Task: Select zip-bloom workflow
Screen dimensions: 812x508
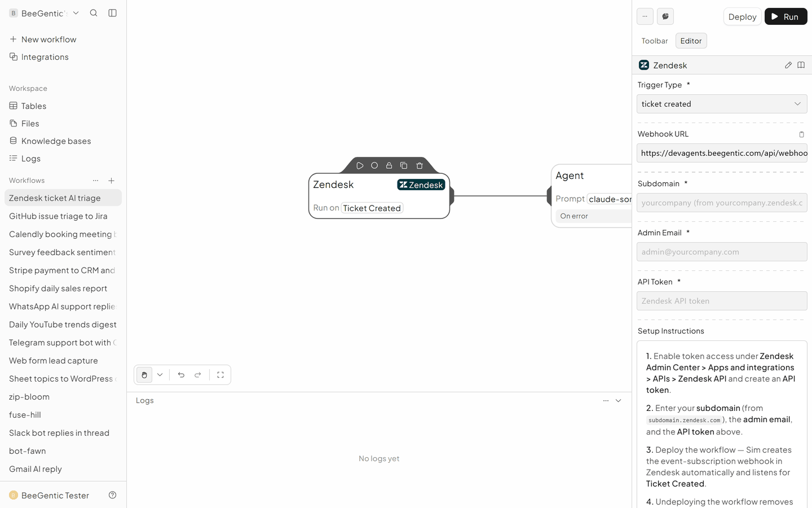Action: [x=63, y=397]
